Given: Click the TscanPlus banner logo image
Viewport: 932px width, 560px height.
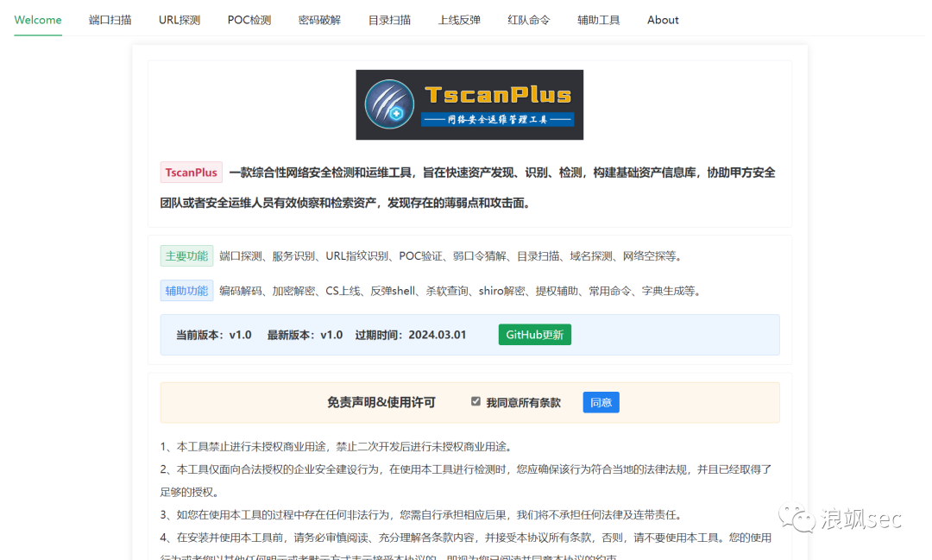Looking at the screenshot, I should [x=469, y=104].
